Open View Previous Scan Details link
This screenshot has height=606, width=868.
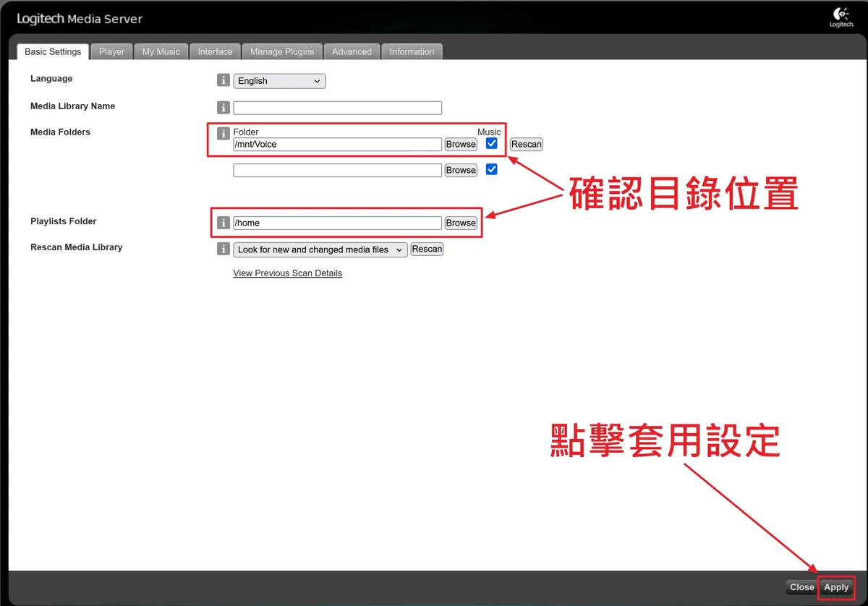click(287, 273)
